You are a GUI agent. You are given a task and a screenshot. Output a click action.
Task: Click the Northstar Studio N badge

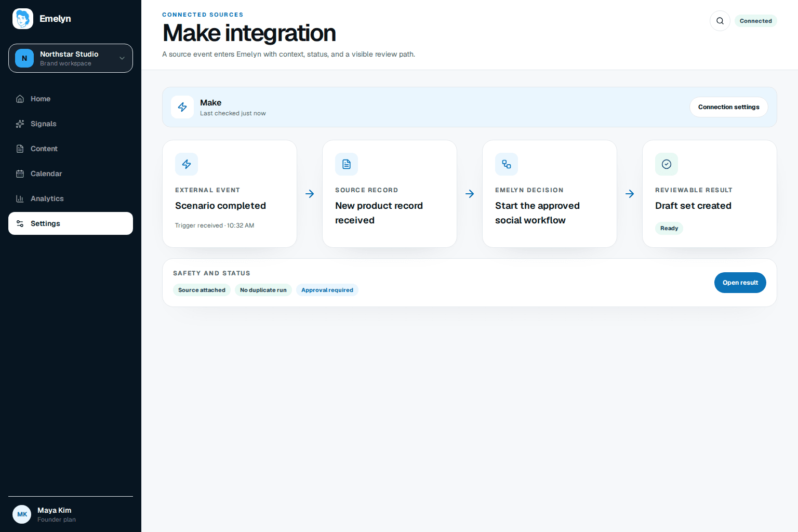(x=24, y=58)
